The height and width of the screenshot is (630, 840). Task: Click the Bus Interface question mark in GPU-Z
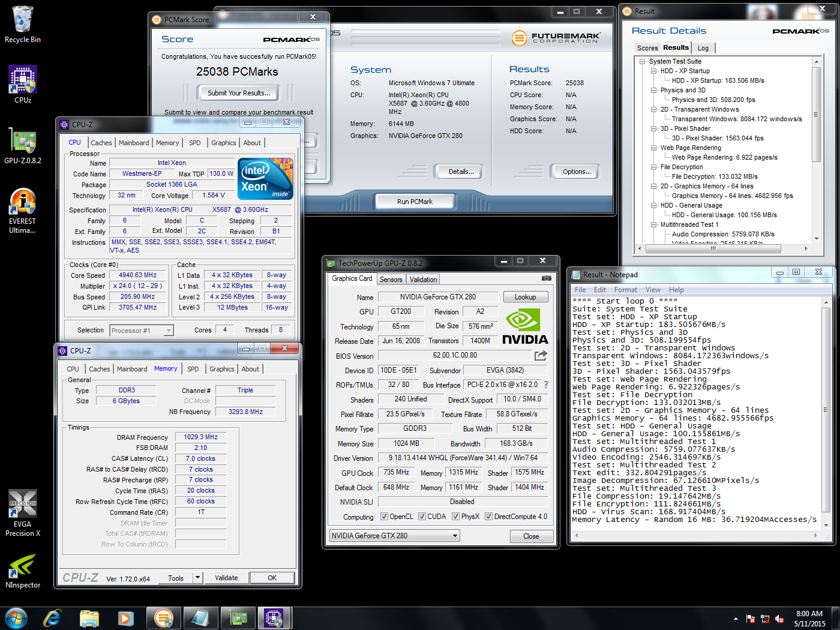(x=545, y=385)
